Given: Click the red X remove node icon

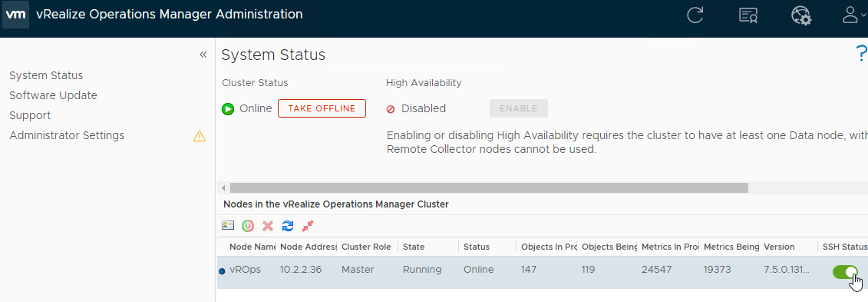Looking at the screenshot, I should click(268, 225).
